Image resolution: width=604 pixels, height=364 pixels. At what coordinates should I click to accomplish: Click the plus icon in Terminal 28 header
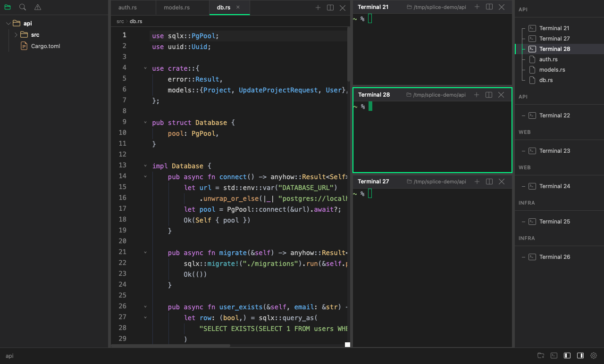click(x=476, y=95)
